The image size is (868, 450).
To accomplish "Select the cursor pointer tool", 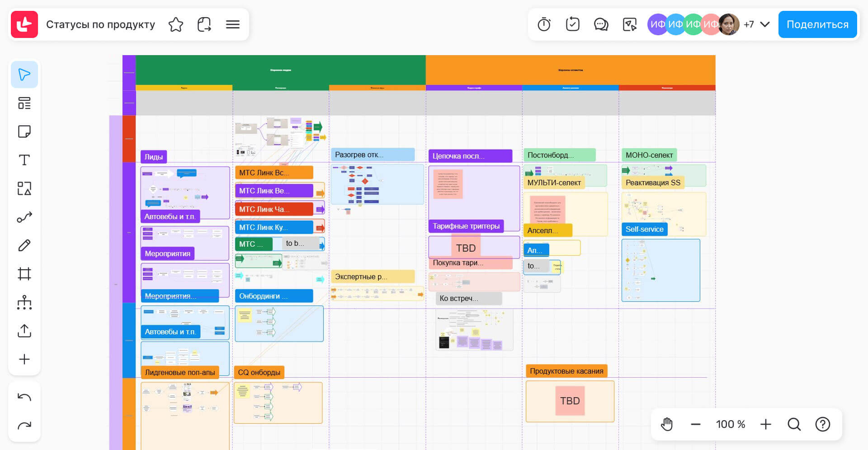I will click(x=24, y=75).
